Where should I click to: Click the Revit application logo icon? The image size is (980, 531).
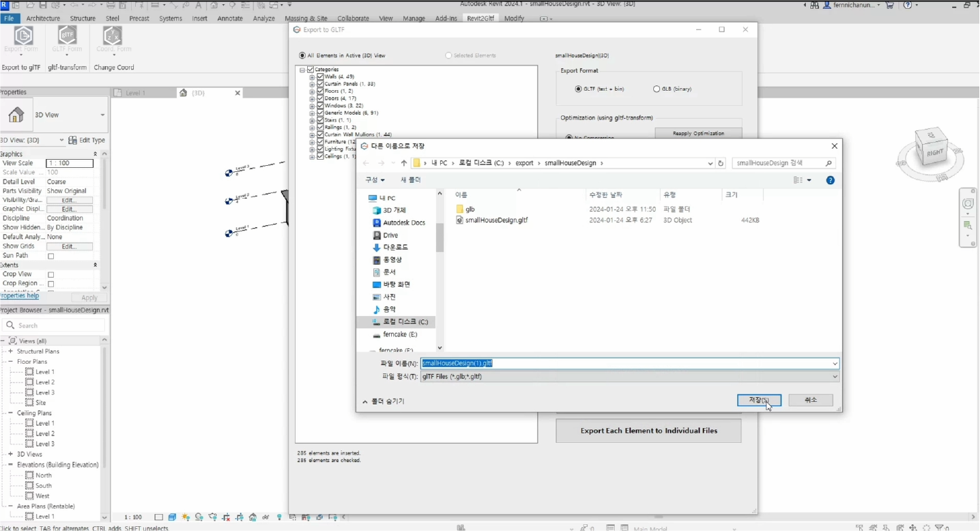coord(5,5)
